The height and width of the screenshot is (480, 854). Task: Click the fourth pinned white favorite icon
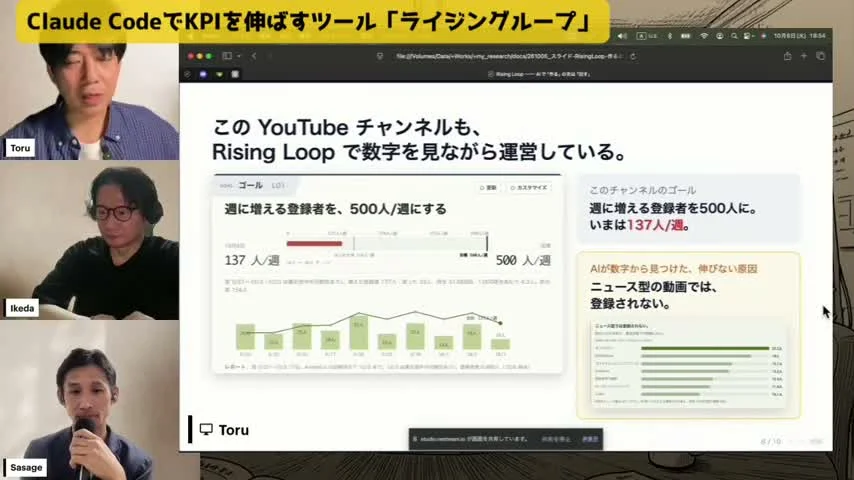(x=235, y=74)
